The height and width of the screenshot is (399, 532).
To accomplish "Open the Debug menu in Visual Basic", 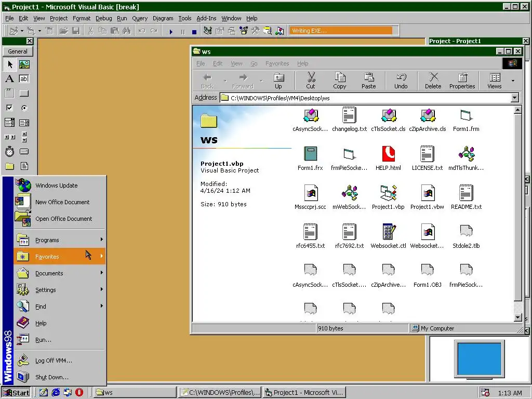I will (x=103, y=18).
